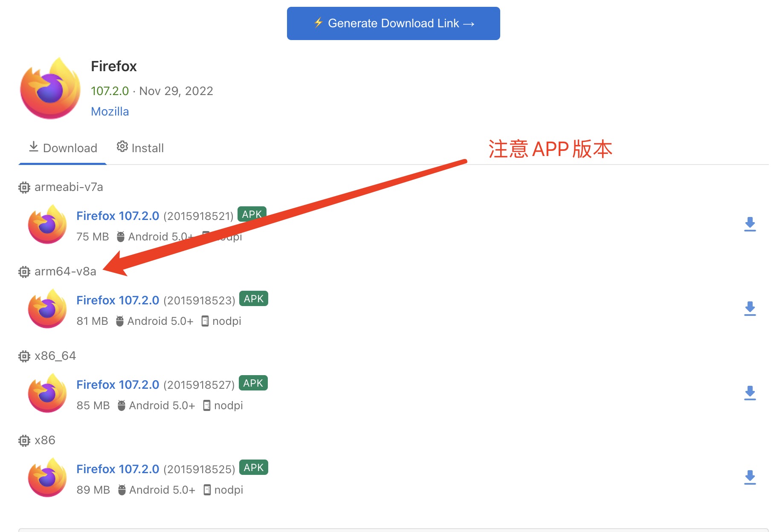Click the Android robot icon in the 89 MB row
The height and width of the screenshot is (532, 771).
tap(122, 490)
